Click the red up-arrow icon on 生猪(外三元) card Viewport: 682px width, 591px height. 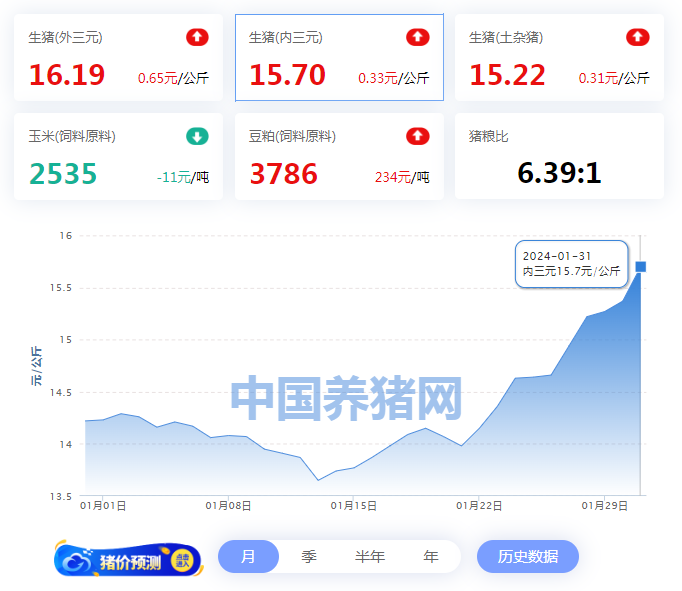[x=197, y=37]
